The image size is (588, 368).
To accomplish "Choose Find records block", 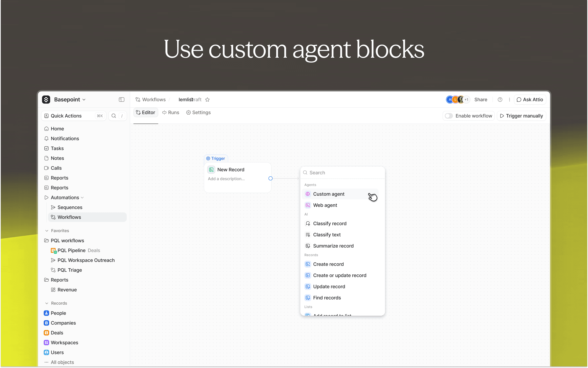I will [340, 298].
